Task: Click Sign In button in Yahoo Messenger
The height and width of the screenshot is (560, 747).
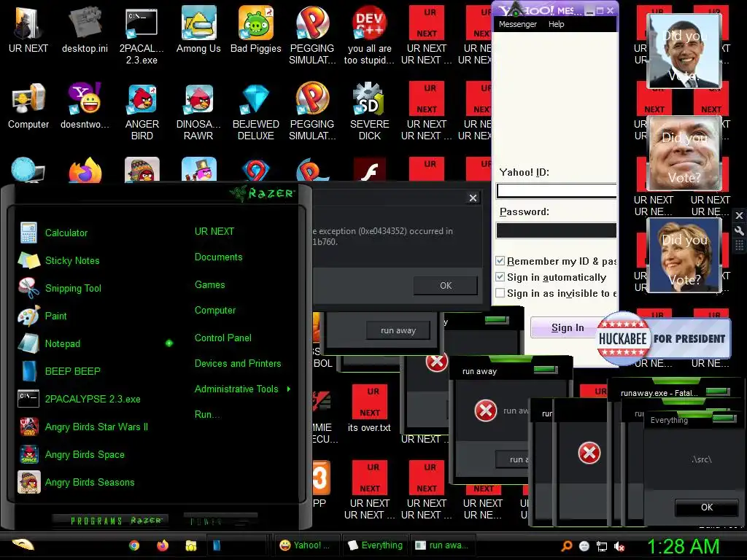Action: pyautogui.click(x=567, y=327)
